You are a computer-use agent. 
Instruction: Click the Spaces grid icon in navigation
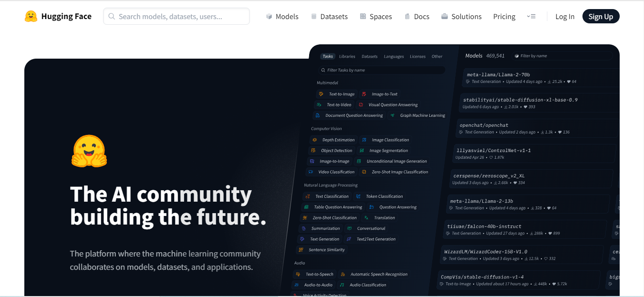(363, 16)
